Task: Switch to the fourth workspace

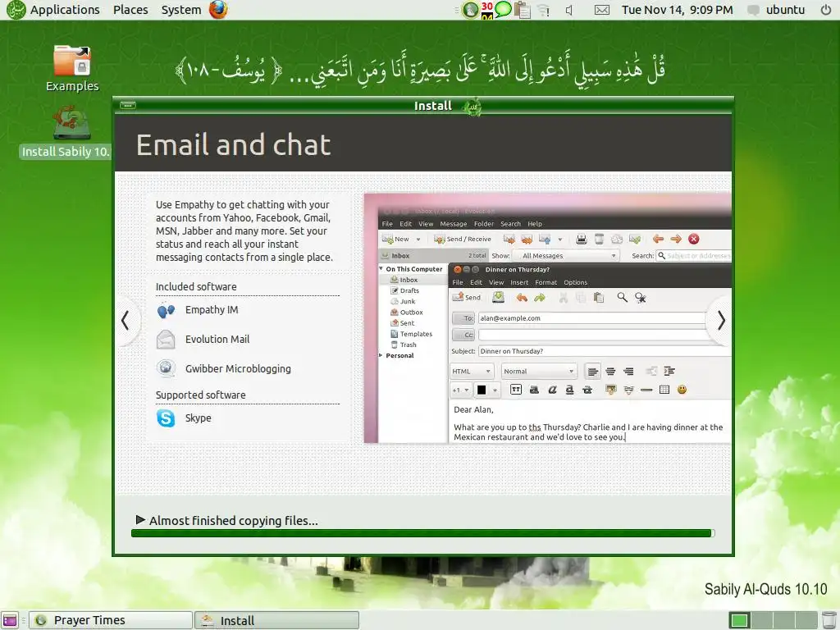Action: [806, 620]
